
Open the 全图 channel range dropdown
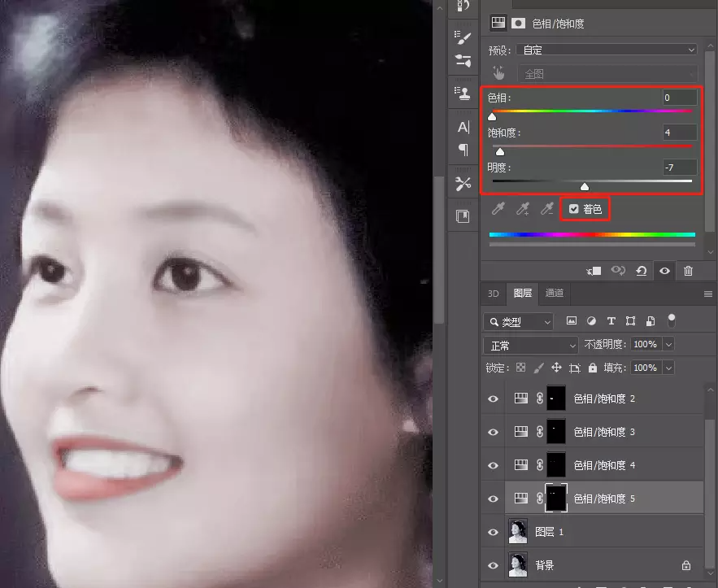(607, 74)
